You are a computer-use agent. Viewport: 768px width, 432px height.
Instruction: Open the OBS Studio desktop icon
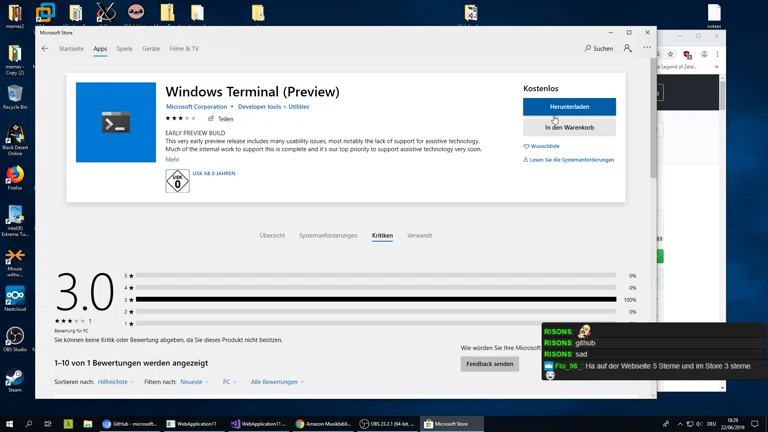[x=15, y=339]
